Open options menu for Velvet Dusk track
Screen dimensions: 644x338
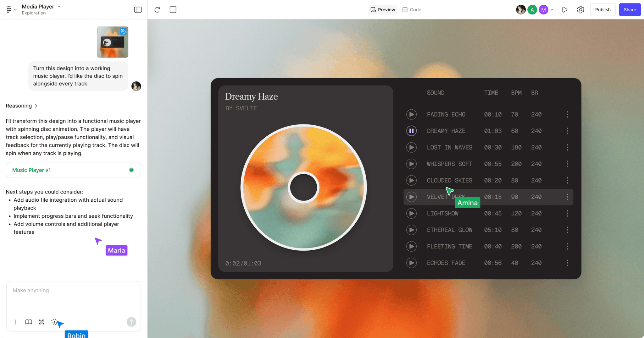point(568,197)
